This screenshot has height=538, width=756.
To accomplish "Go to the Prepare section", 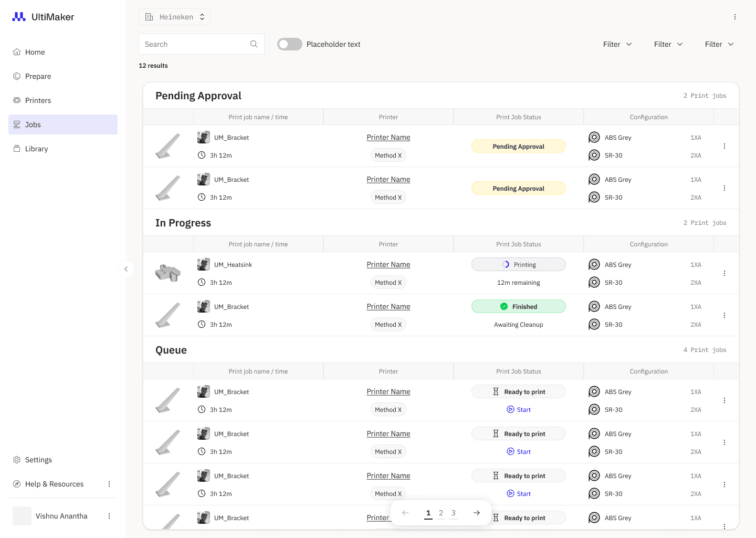I will tap(63, 76).
